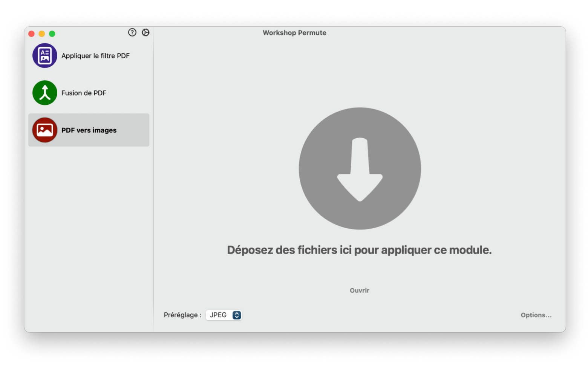Open the Préréglage JPEG dropdown
The image size is (588, 367).
click(224, 315)
